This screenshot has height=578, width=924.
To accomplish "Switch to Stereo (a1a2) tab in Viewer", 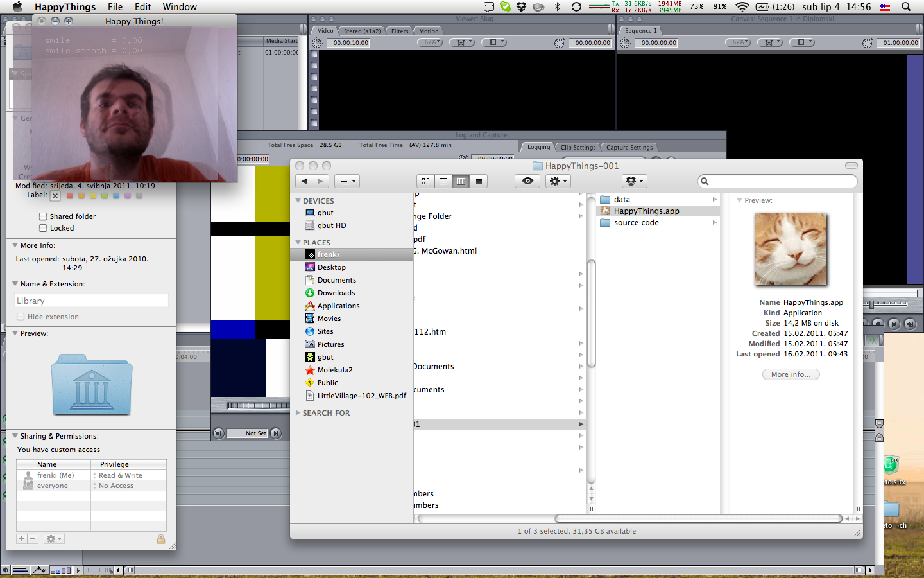I will coord(362,31).
